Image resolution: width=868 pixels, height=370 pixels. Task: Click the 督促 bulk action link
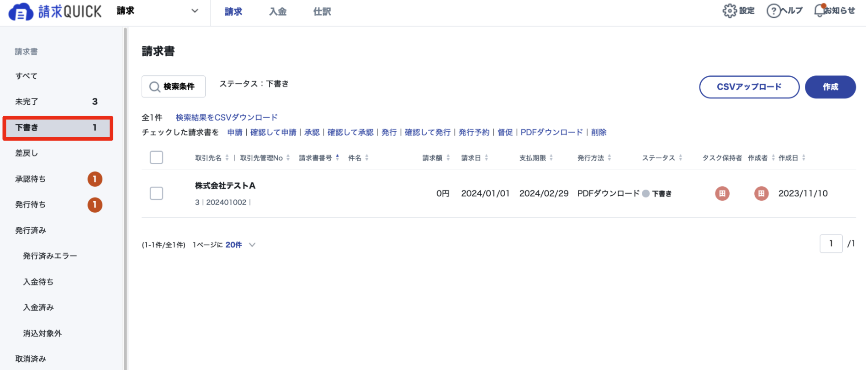505,132
